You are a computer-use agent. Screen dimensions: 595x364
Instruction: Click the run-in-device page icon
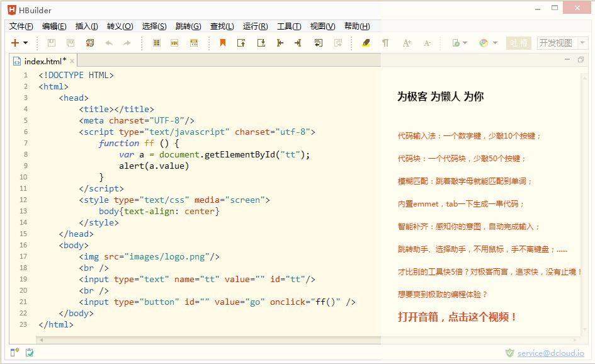tap(456, 43)
